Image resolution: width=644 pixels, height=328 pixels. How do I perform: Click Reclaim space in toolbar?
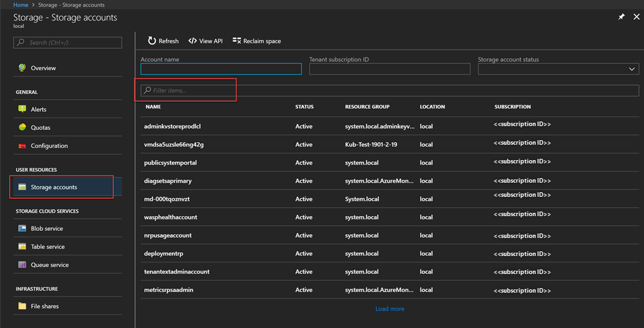tap(256, 41)
